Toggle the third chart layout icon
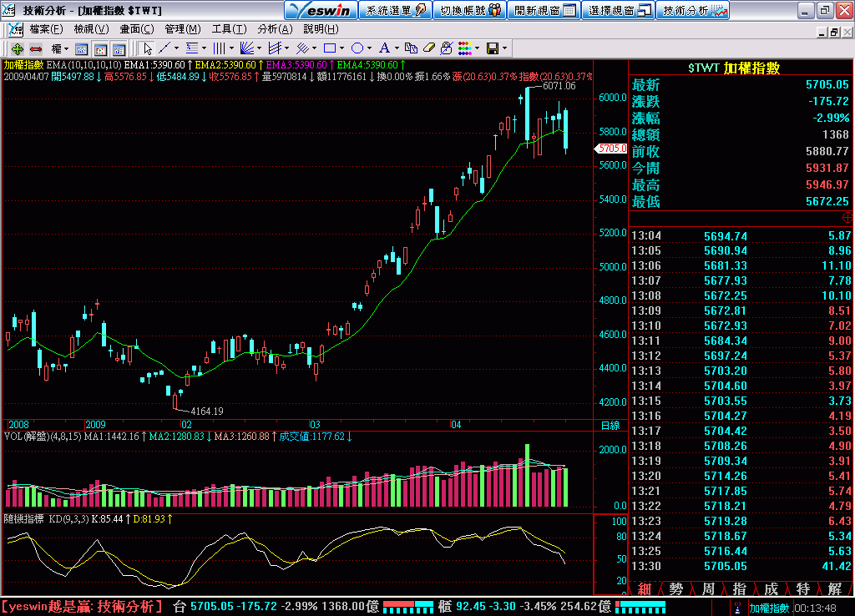 point(119,49)
